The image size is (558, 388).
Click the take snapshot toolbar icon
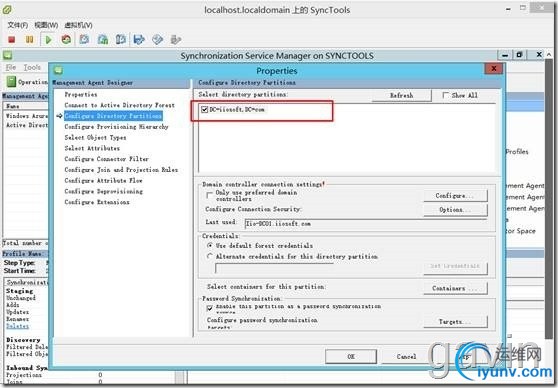tap(84, 40)
